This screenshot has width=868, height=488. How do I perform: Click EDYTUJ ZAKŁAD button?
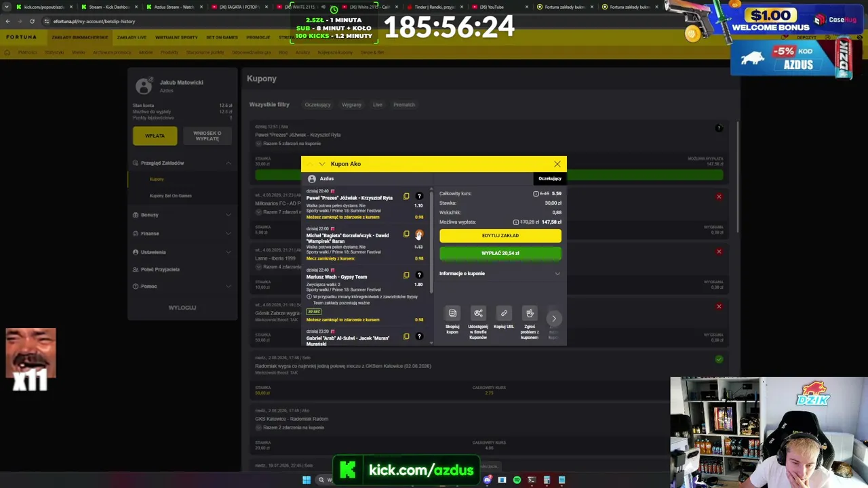click(500, 236)
